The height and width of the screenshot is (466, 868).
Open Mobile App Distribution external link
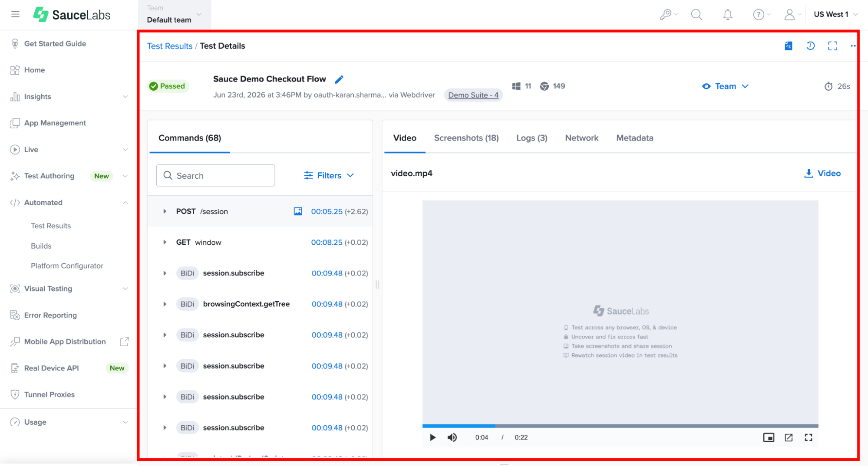pos(124,341)
